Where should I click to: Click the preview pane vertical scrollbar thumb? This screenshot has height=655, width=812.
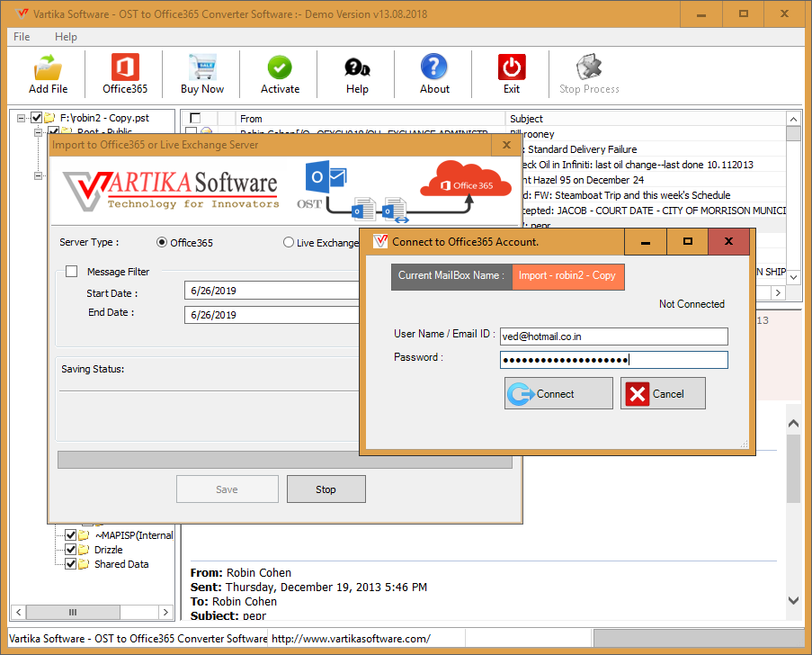point(793,469)
